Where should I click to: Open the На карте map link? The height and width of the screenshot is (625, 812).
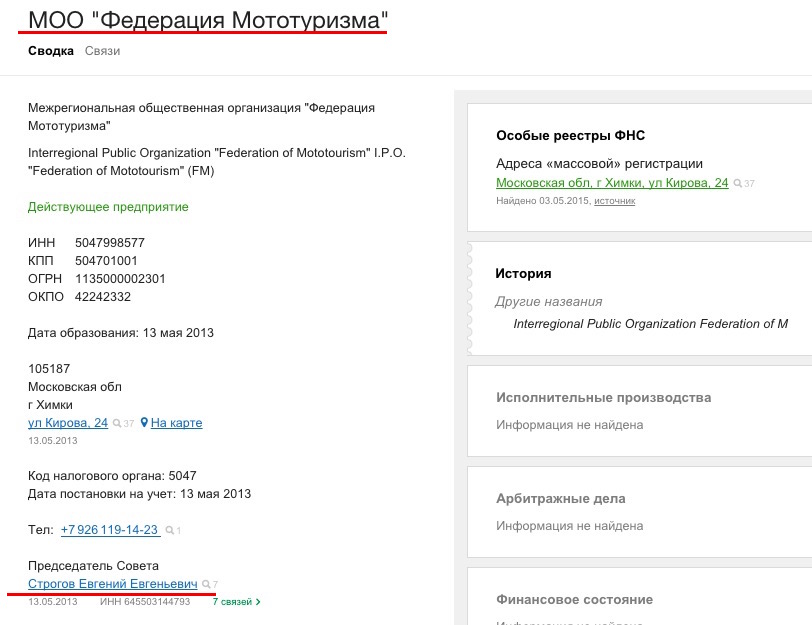177,423
